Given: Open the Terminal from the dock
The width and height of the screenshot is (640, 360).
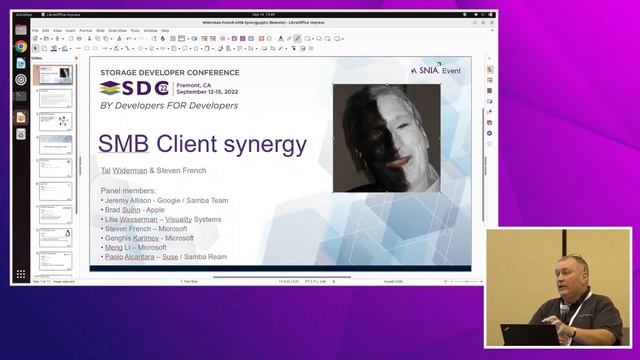Looking at the screenshot, I should coord(21,96).
